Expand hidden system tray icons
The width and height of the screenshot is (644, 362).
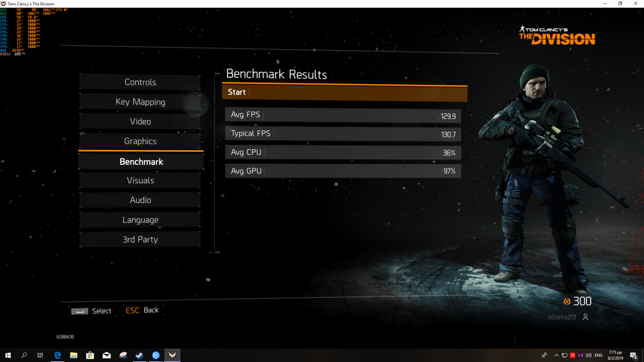pyautogui.click(x=556, y=355)
